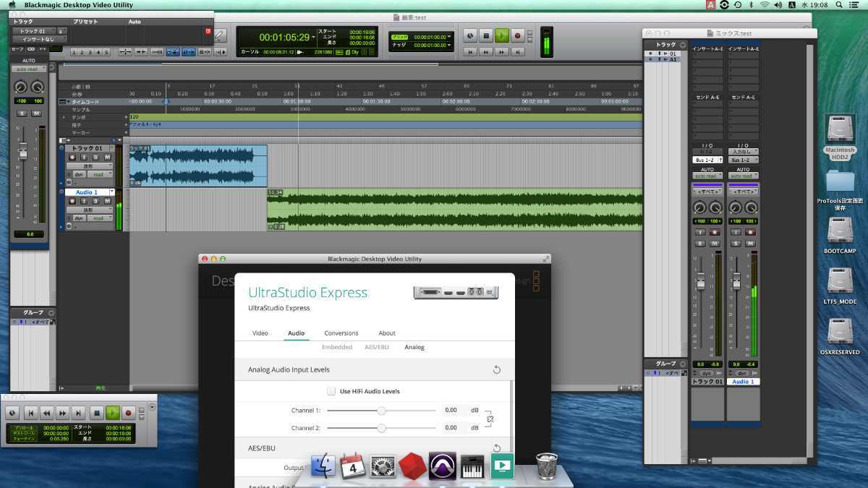Toggle input monitor on Audio 1 in Edit window
This screenshot has height=488, width=868.
click(x=84, y=201)
